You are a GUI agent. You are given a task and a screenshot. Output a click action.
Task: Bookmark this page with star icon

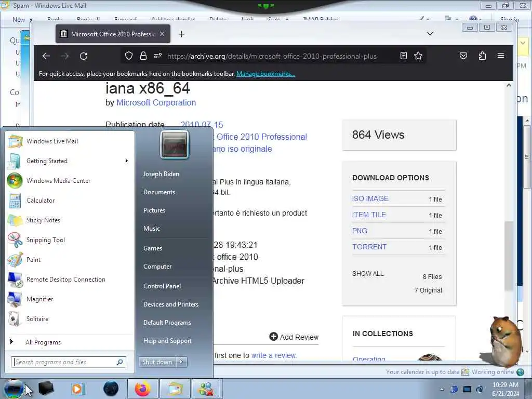click(418, 56)
